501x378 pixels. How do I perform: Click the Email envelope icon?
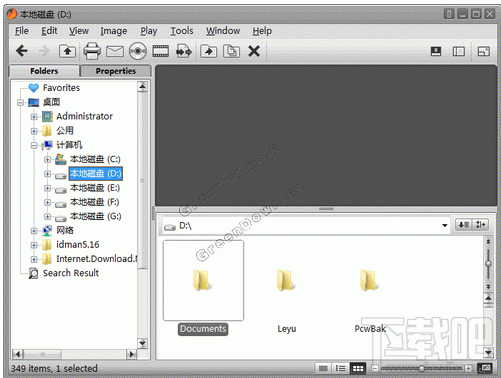click(115, 51)
